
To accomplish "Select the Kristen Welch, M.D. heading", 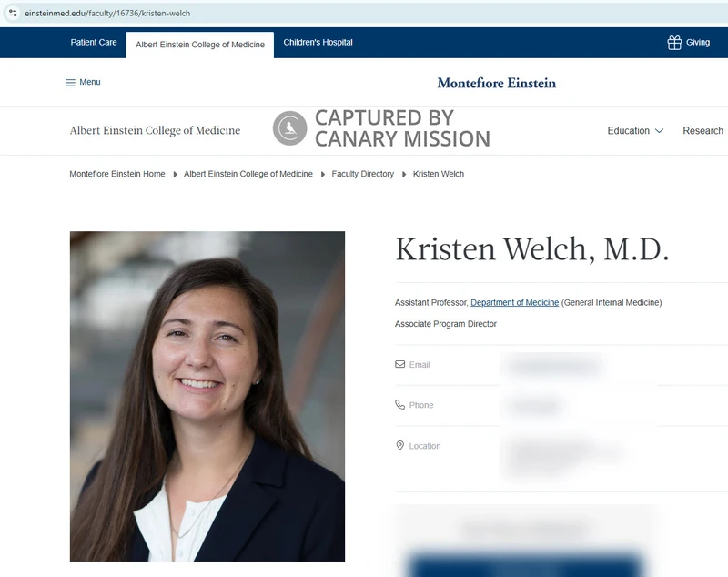I will [532, 249].
